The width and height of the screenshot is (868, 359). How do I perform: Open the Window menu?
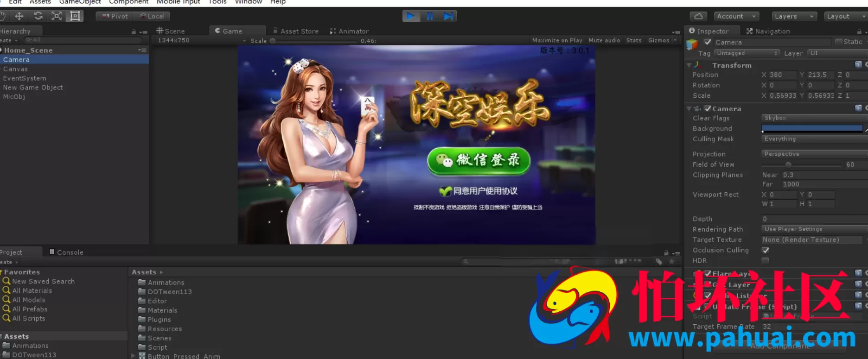point(249,2)
